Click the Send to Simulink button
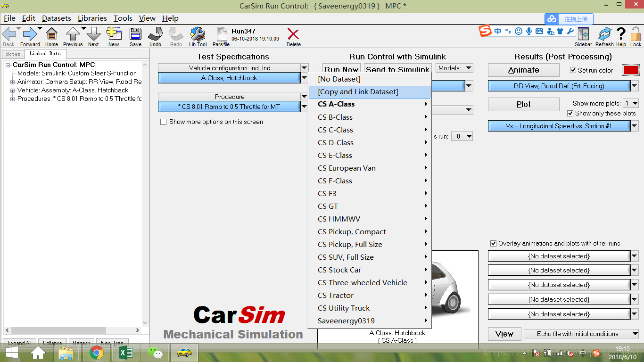Viewport: 644px width, 362px height. point(397,69)
